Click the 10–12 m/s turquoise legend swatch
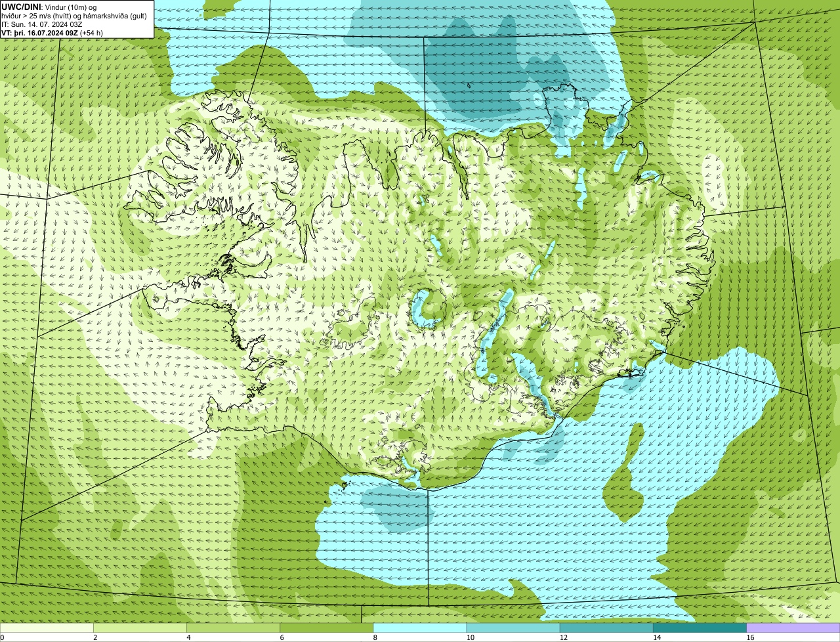 pyautogui.click(x=513, y=628)
